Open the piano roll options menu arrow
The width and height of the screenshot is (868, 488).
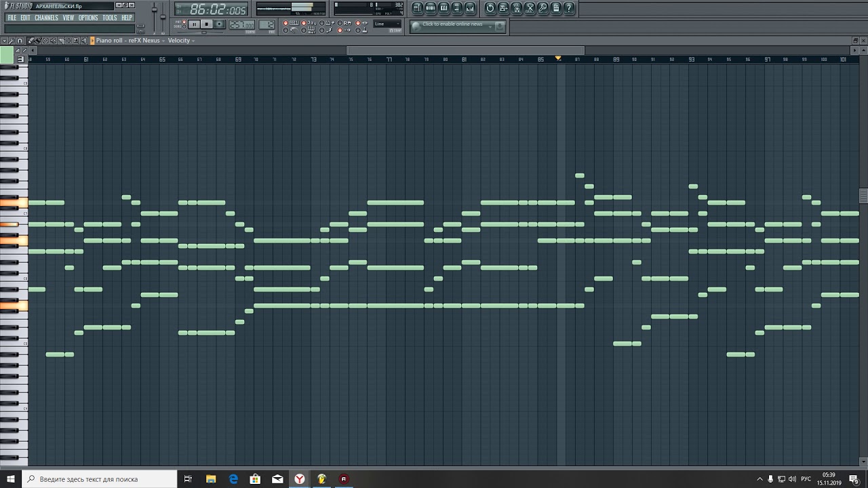(5, 41)
